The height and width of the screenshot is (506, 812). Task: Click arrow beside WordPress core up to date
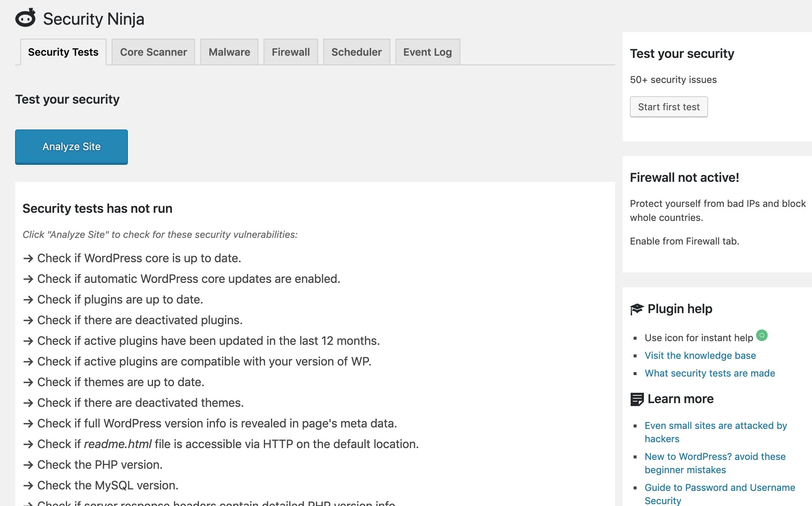28,259
